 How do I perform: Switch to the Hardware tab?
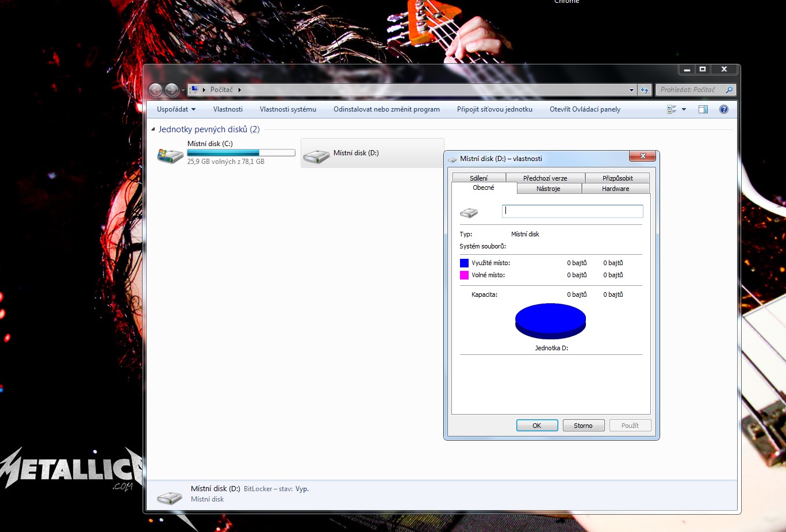tap(616, 189)
